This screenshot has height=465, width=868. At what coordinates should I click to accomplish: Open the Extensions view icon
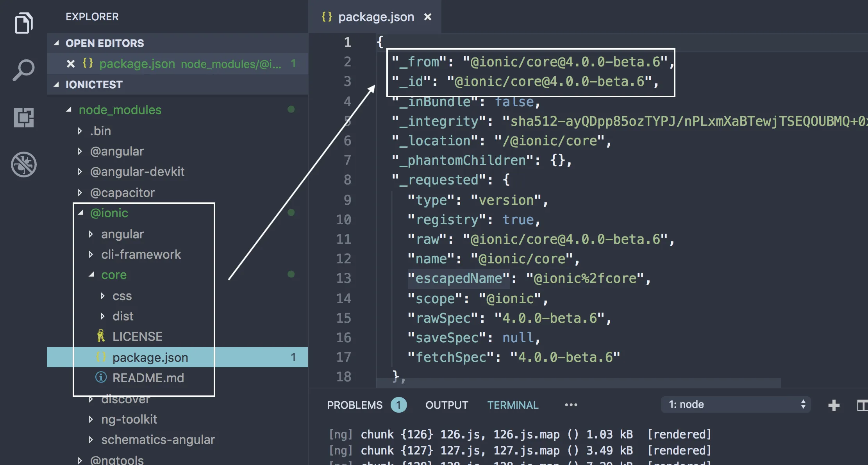pyautogui.click(x=23, y=118)
